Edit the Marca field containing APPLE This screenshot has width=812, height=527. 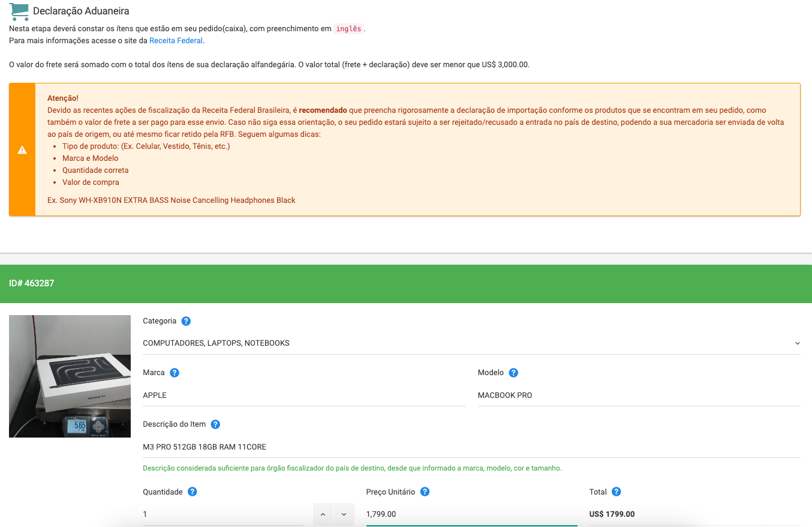pyautogui.click(x=304, y=396)
